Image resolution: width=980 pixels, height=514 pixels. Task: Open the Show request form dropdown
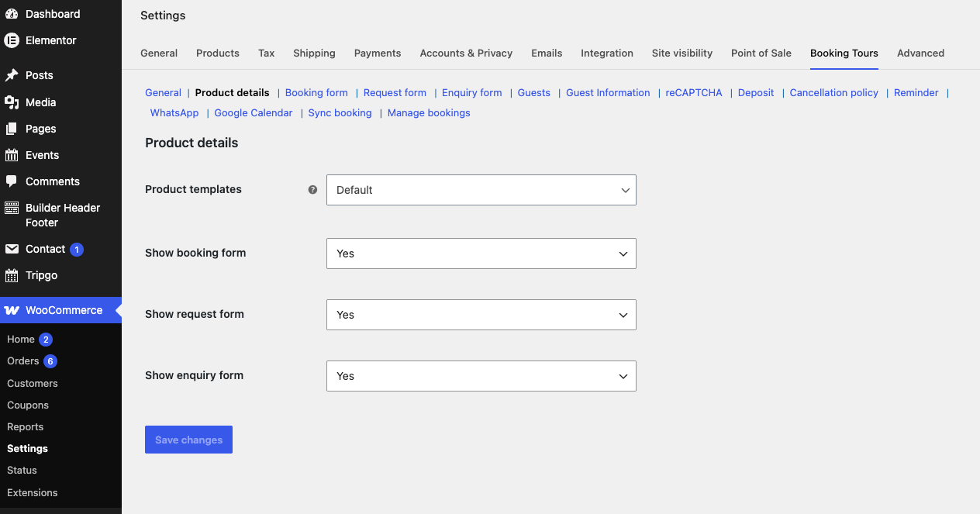[x=481, y=315]
